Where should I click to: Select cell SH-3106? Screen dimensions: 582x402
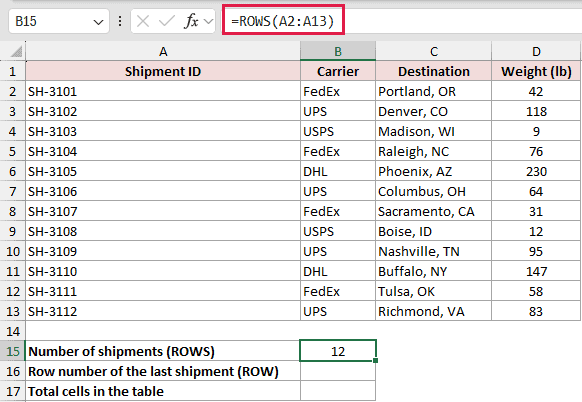[x=163, y=192]
